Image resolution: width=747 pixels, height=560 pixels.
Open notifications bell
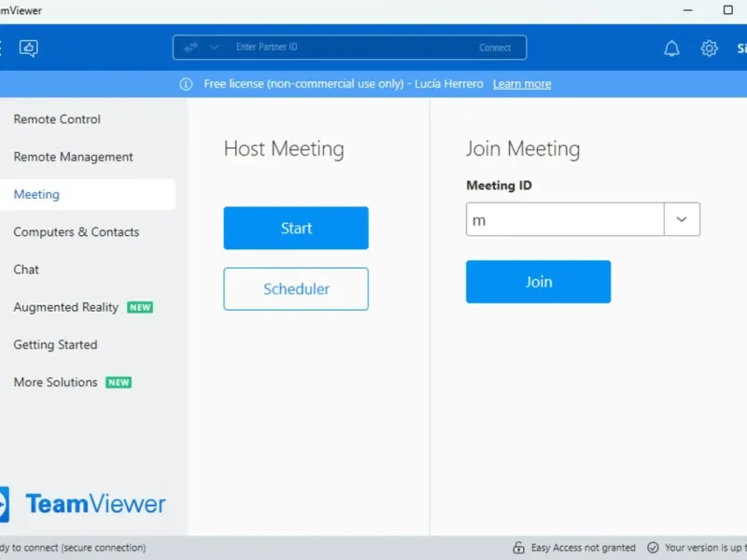coord(671,49)
